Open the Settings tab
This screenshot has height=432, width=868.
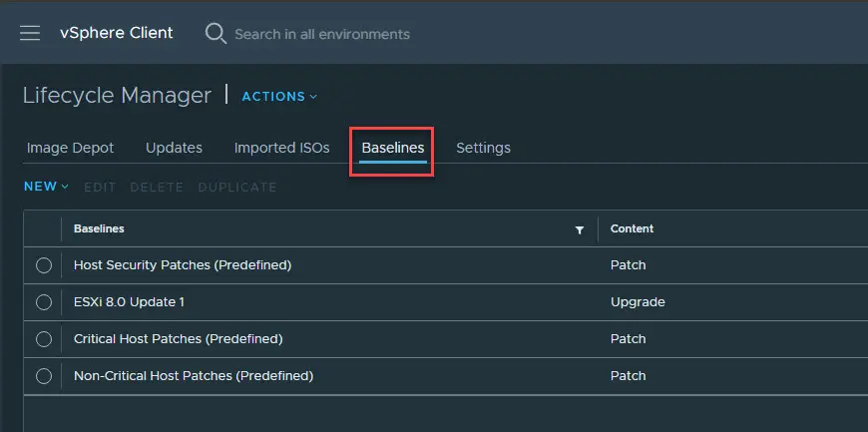pyautogui.click(x=483, y=148)
